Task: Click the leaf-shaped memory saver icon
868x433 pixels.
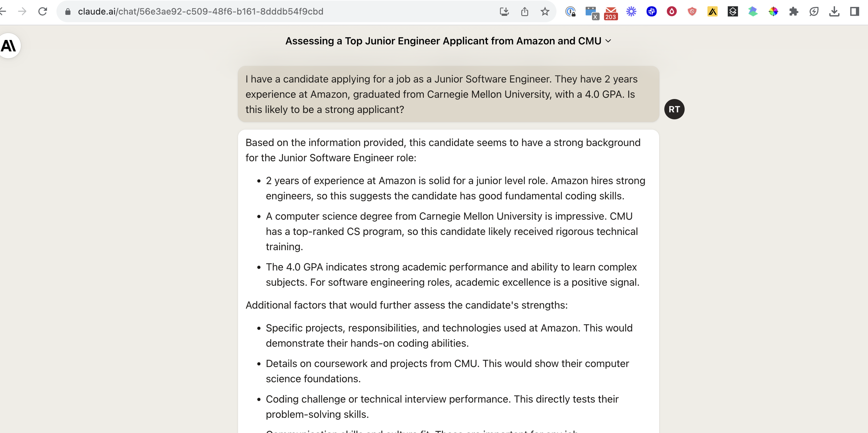Action: (814, 11)
